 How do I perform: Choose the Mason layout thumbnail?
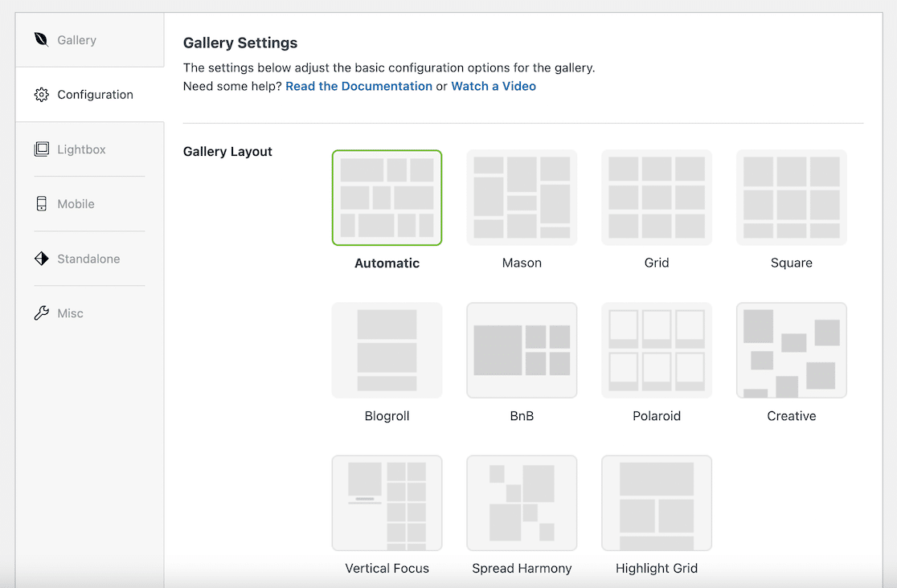coord(522,198)
